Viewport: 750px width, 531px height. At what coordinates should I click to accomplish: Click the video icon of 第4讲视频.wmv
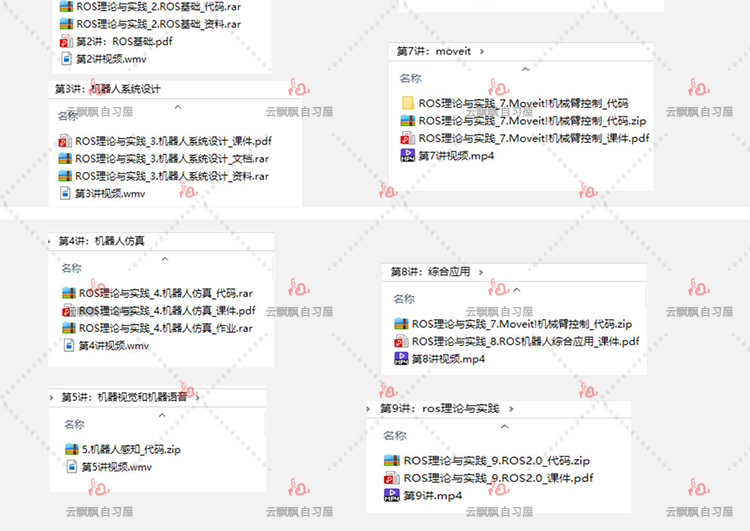(69, 345)
